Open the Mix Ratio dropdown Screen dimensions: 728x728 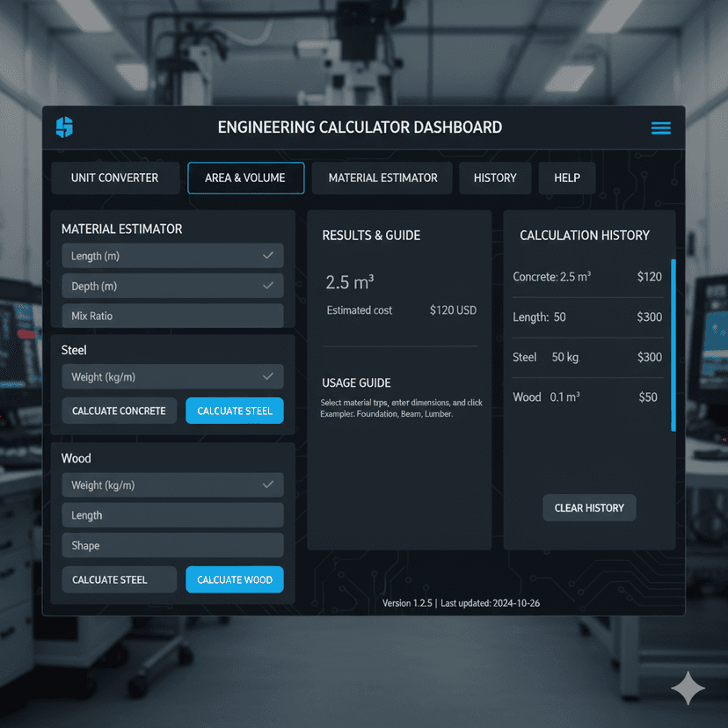coord(172,315)
